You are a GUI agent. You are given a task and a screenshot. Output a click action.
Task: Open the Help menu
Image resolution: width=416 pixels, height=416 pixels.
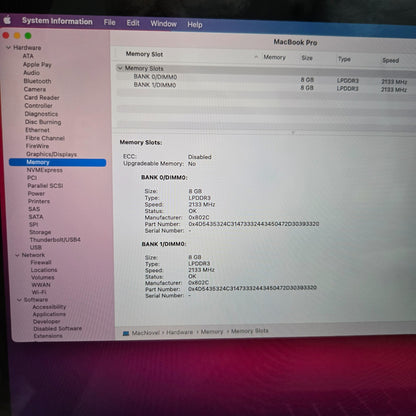195,24
